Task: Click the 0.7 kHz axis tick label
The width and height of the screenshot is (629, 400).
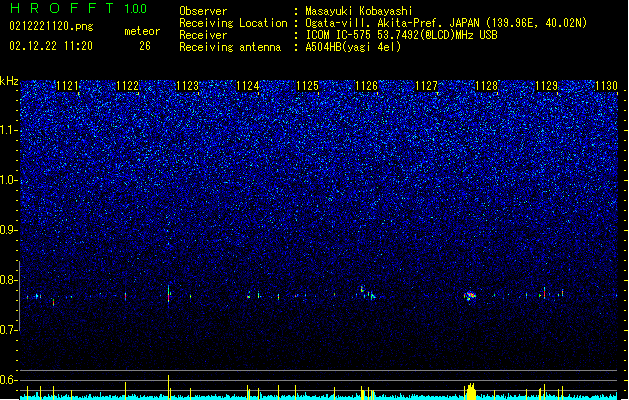Action: coord(9,330)
